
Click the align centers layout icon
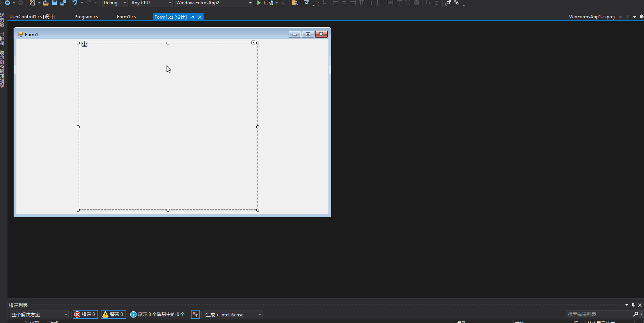(344, 3)
